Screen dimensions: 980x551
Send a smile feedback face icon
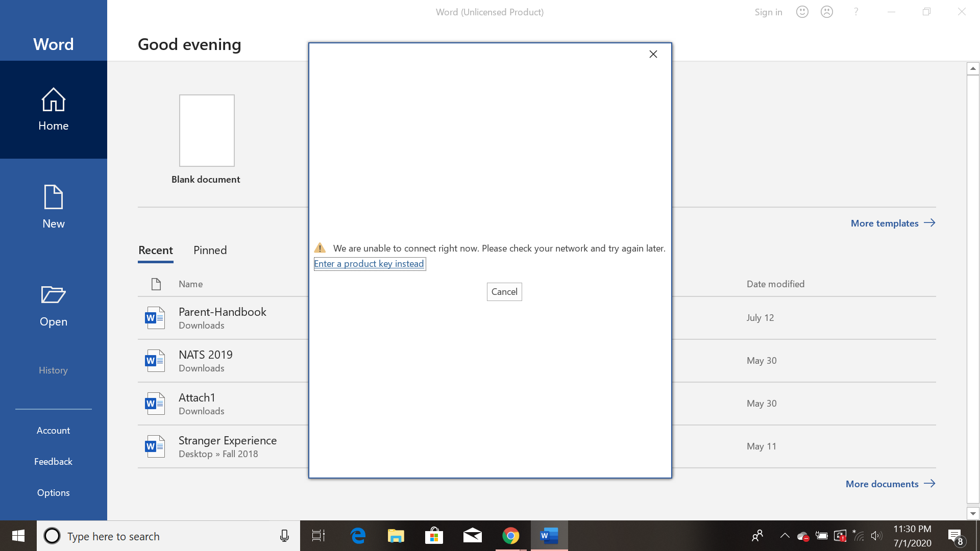pos(802,12)
